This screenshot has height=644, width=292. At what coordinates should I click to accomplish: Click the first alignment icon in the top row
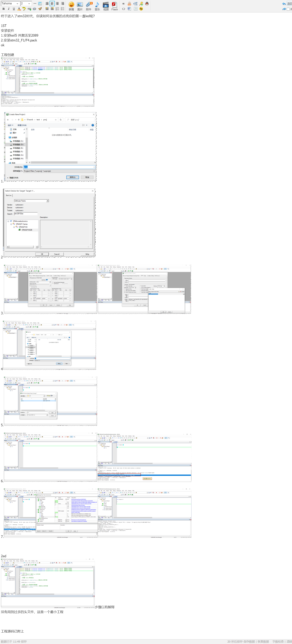(x=47, y=3)
